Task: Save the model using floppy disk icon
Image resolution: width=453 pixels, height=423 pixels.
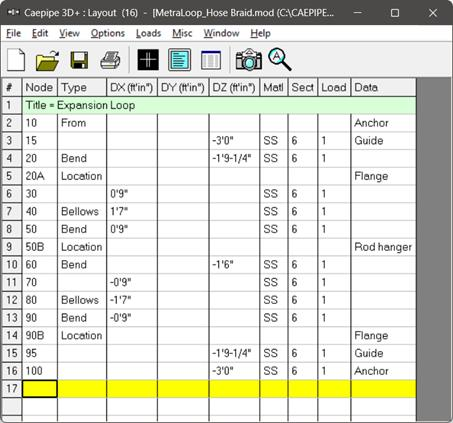Action: click(79, 60)
